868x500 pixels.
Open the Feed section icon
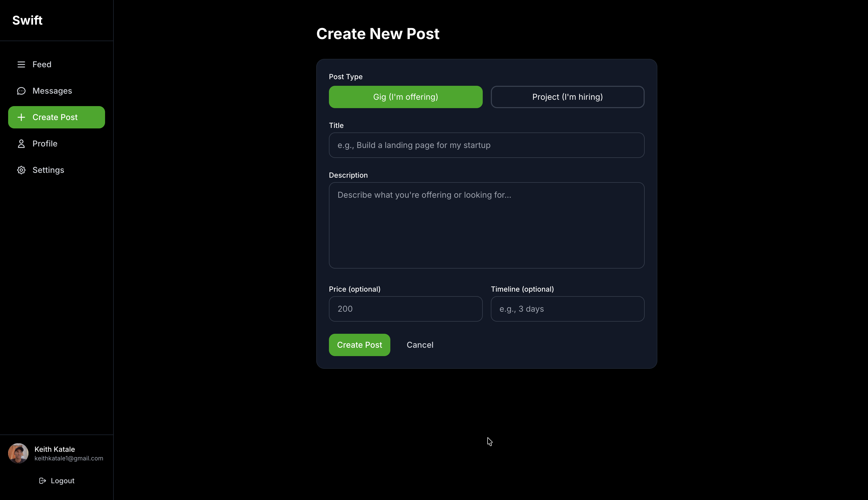21,64
